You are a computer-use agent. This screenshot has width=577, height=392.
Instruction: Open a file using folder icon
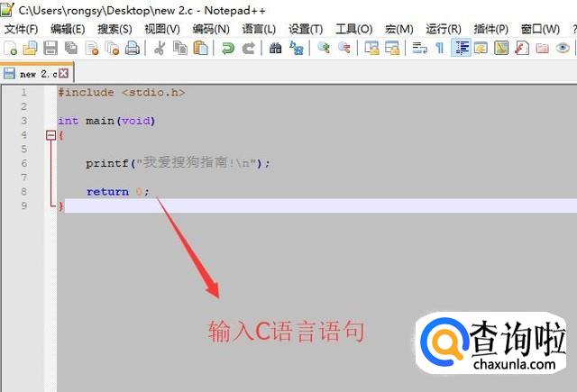pyautogui.click(x=30, y=48)
